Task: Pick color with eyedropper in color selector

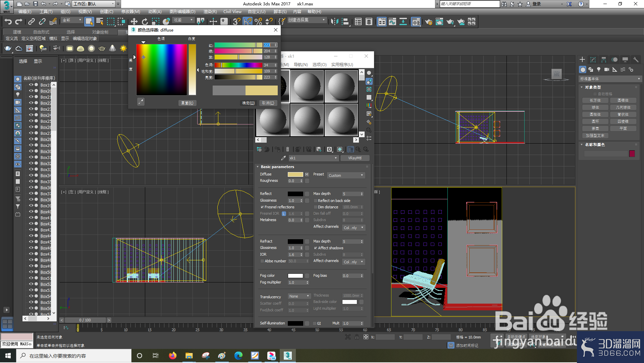Action: point(141,102)
